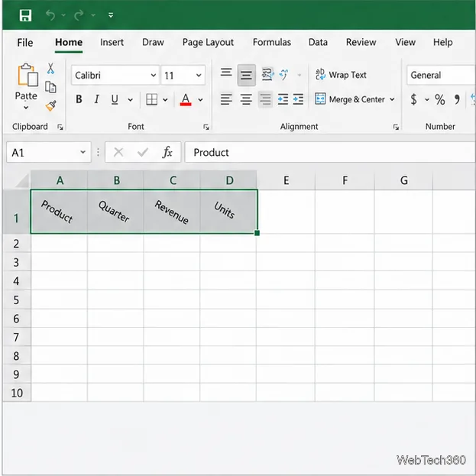Open the File tab
Screen dimensions: 476x476
point(25,43)
